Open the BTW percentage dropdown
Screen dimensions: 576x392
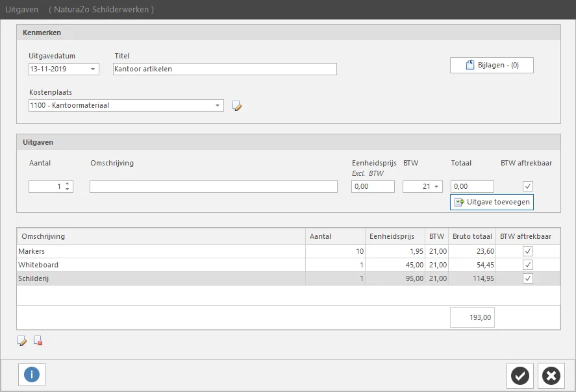tap(436, 186)
